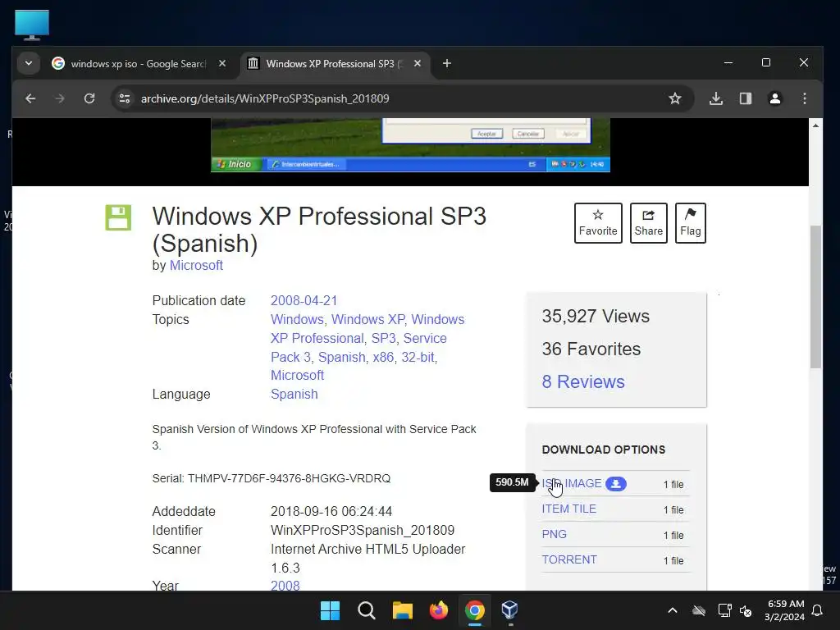Switch to the windows xp iso Google Search tab
Image resolution: width=840 pixels, height=630 pixels.
click(x=139, y=64)
